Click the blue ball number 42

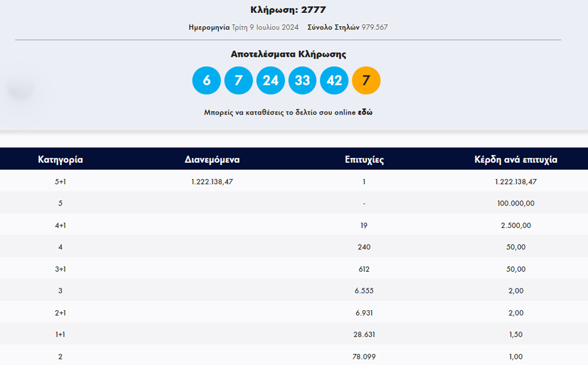tap(334, 80)
